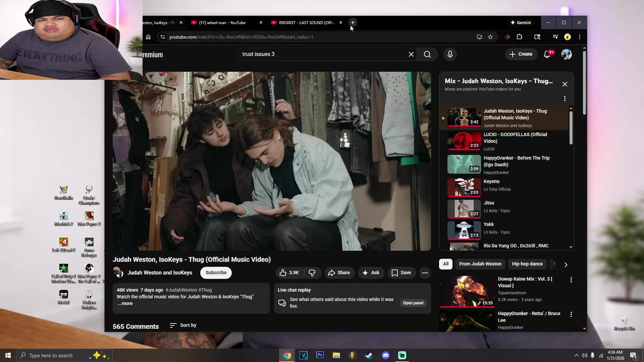The image size is (644, 362).
Task: Clear the YouTube search box with X
Action: click(411, 54)
